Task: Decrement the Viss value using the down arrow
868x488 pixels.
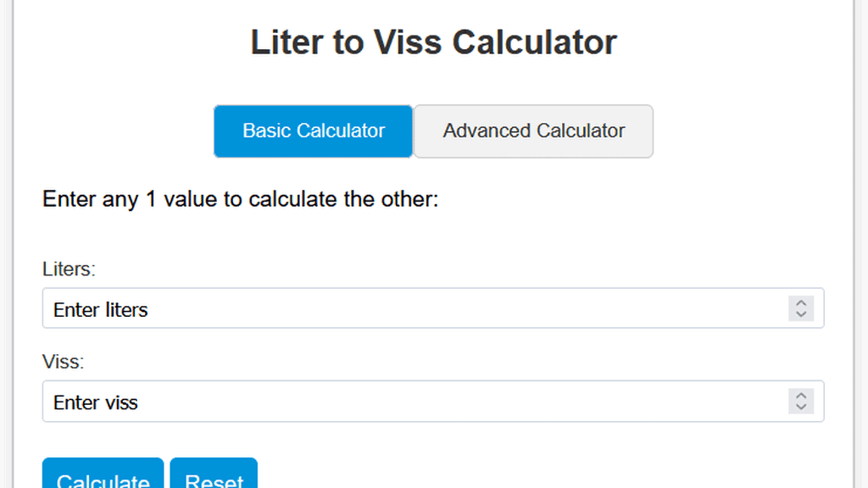Action: click(800, 407)
